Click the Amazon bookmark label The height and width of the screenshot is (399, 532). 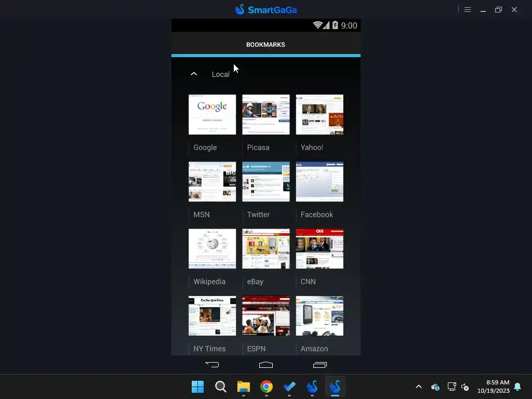314,349
